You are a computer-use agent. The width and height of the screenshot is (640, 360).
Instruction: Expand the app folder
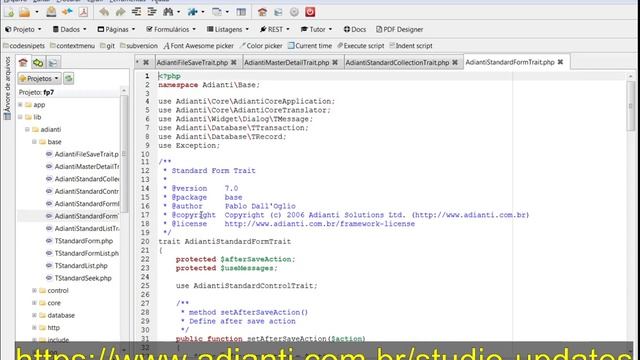[x=20, y=105]
